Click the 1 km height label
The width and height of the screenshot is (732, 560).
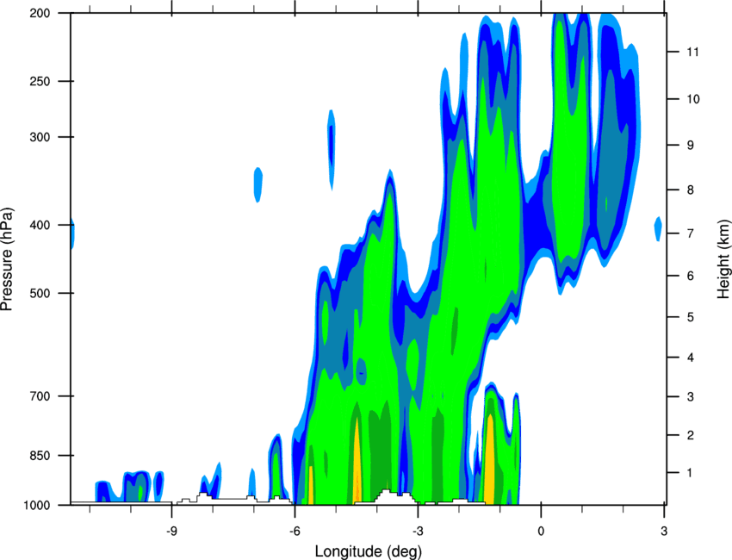tap(690, 473)
